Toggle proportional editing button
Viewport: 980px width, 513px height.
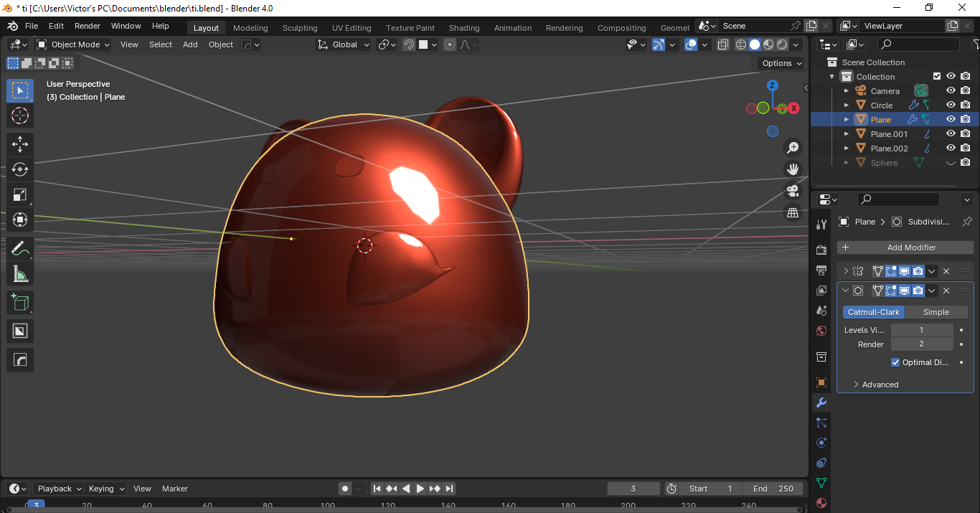(450, 44)
